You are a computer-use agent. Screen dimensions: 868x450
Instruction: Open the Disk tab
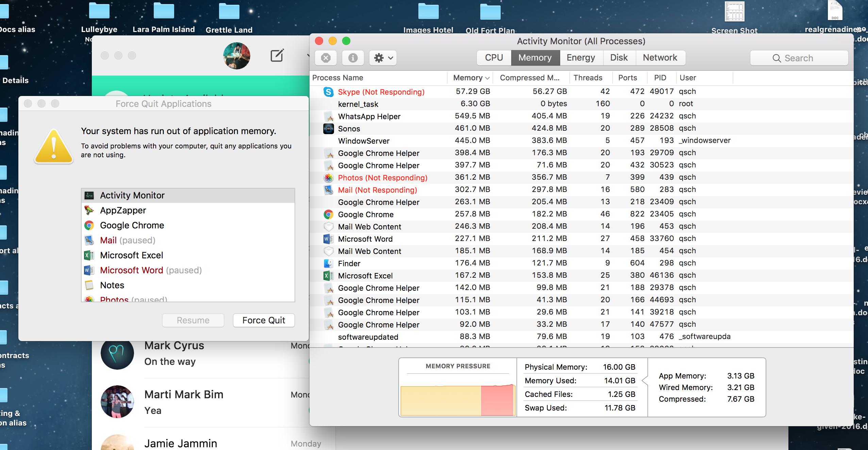click(x=619, y=58)
